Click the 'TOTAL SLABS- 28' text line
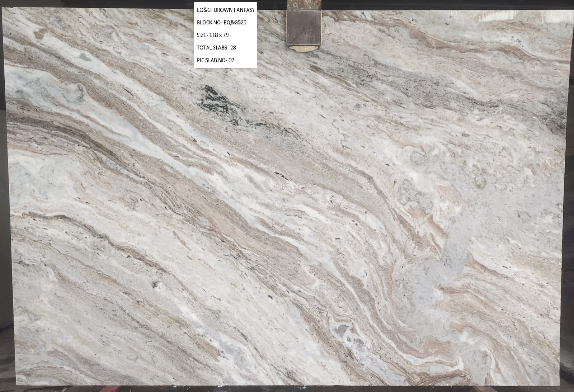 click(x=216, y=47)
